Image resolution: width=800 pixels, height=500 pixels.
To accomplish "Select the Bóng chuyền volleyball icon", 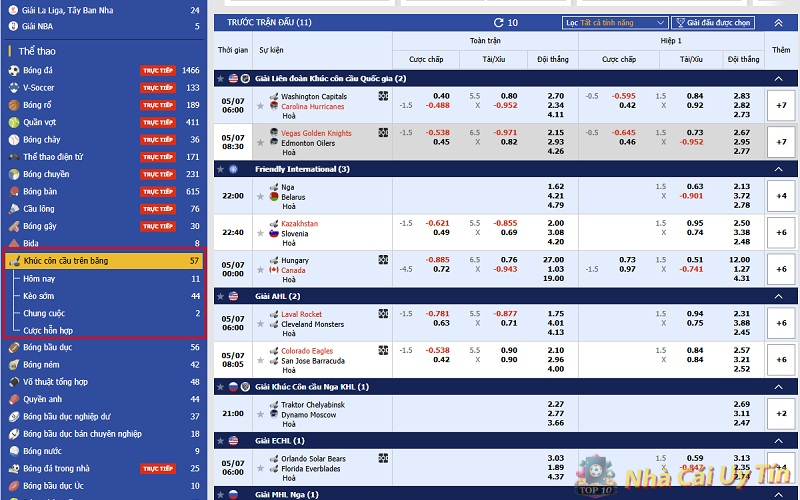I will 14,174.
